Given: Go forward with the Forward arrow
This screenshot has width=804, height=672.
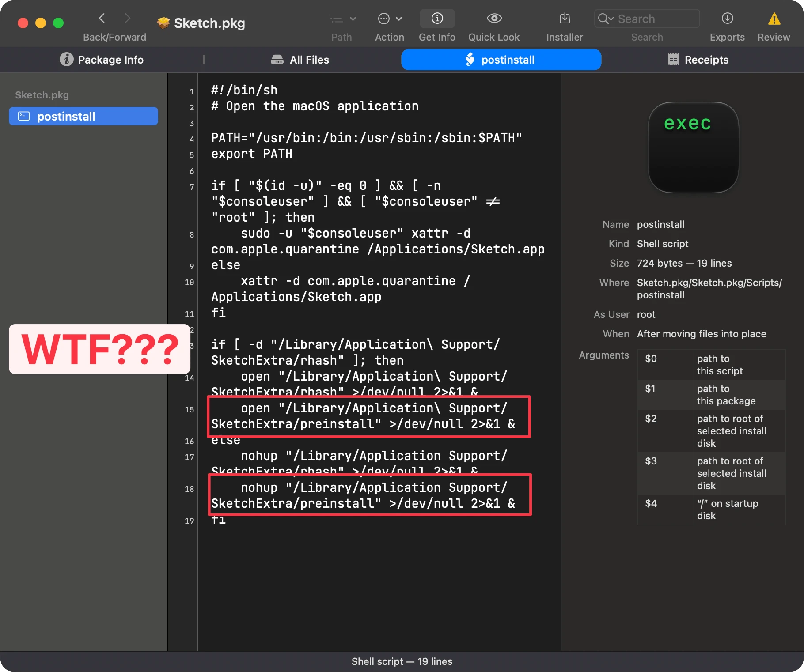Looking at the screenshot, I should pyautogui.click(x=128, y=18).
